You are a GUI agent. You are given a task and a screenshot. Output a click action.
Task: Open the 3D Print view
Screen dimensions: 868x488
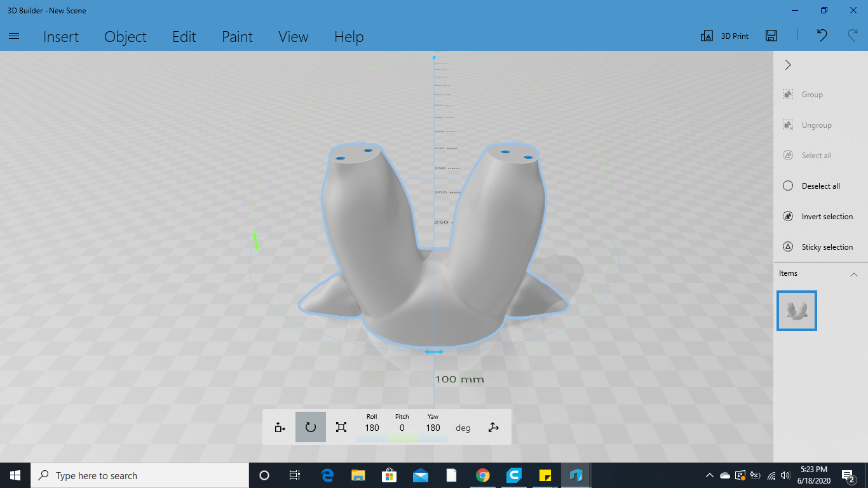pos(724,36)
